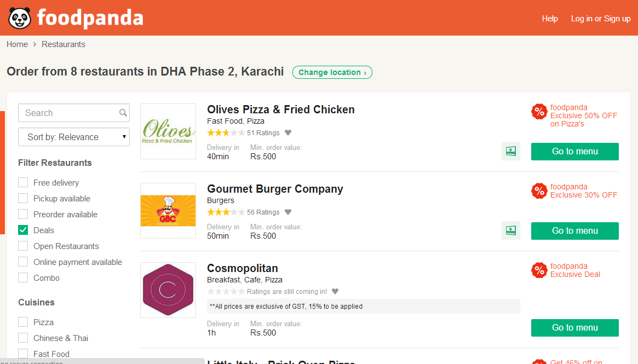Click online payment icon for Olives Pizza
This screenshot has height=364, width=638.
(x=510, y=151)
